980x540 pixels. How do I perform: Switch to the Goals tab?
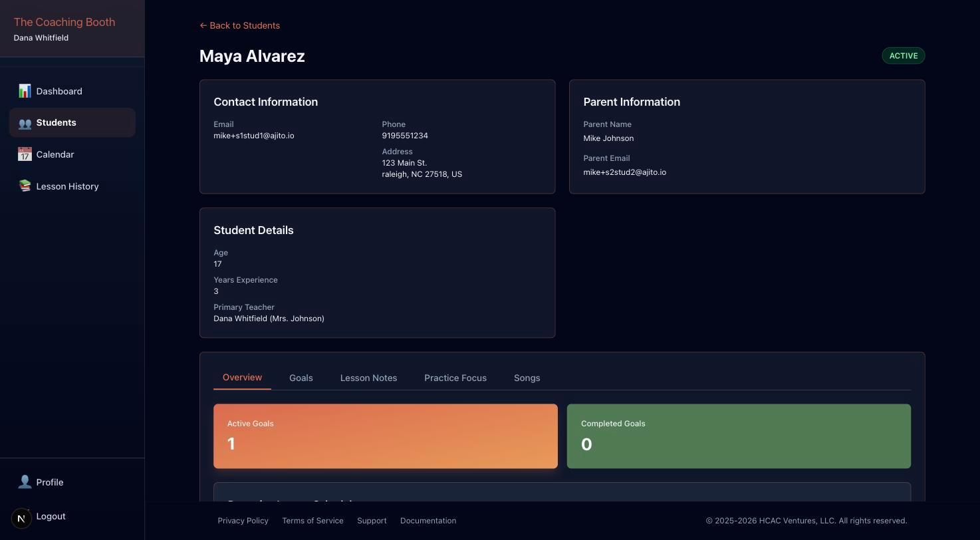[x=301, y=378]
